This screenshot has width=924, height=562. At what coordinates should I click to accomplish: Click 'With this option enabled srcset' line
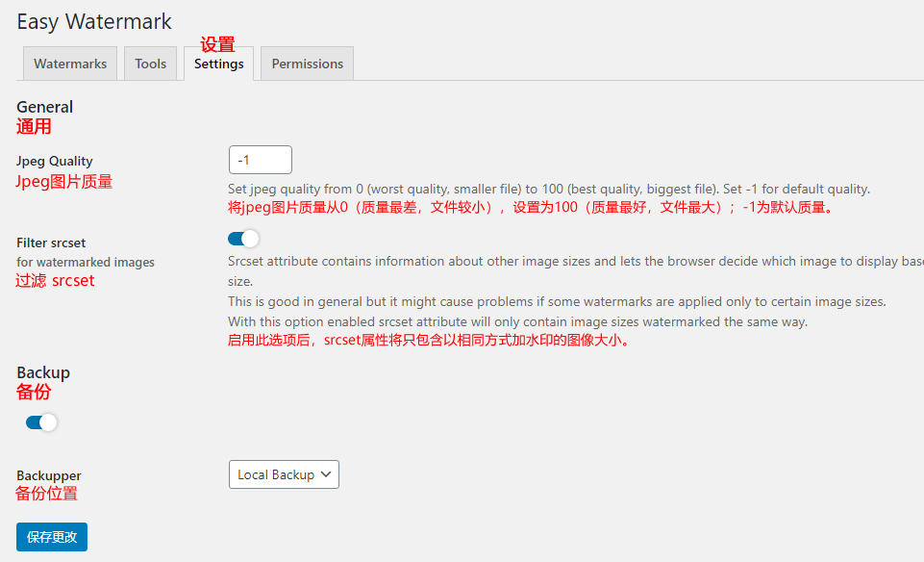(x=517, y=321)
